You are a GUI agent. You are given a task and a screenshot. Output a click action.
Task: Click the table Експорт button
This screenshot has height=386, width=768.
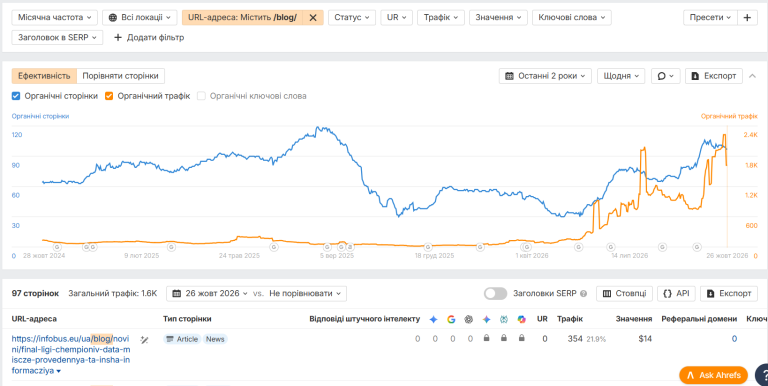point(729,293)
